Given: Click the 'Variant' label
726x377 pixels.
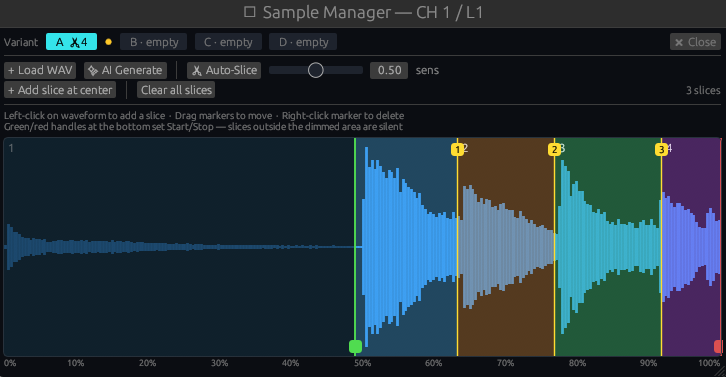Looking at the screenshot, I should tap(21, 42).
